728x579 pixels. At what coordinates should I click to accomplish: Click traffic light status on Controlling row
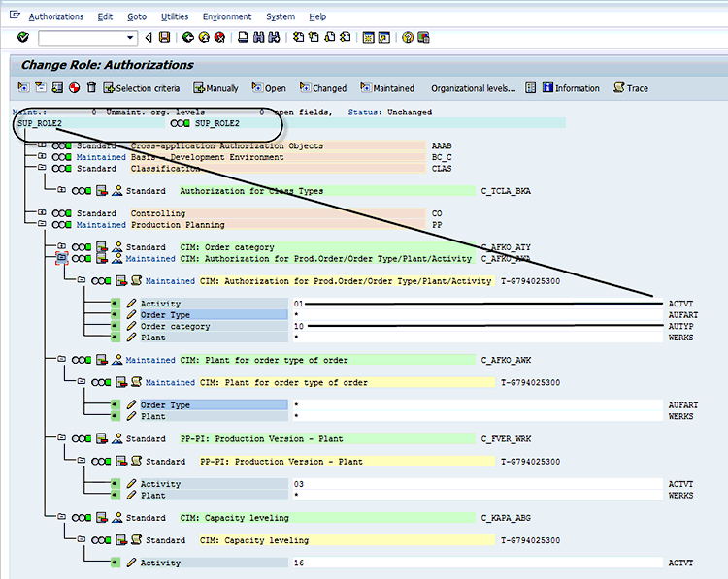pos(62,213)
